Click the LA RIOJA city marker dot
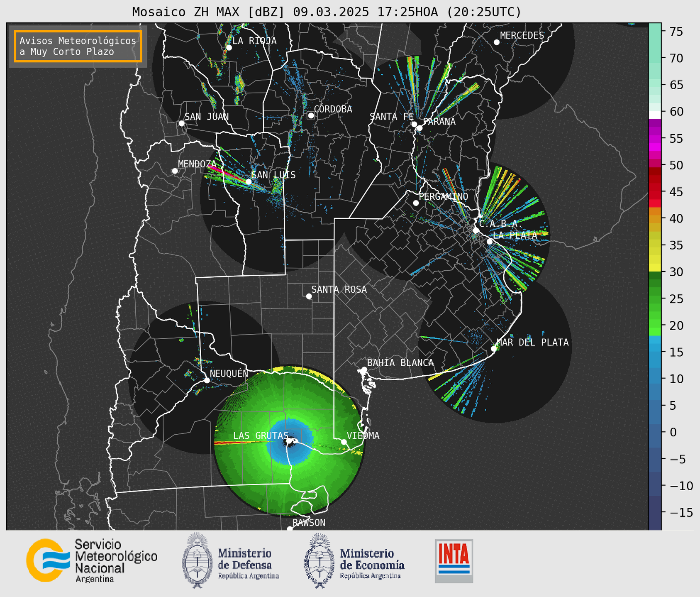The width and height of the screenshot is (700, 597). pyautogui.click(x=229, y=48)
